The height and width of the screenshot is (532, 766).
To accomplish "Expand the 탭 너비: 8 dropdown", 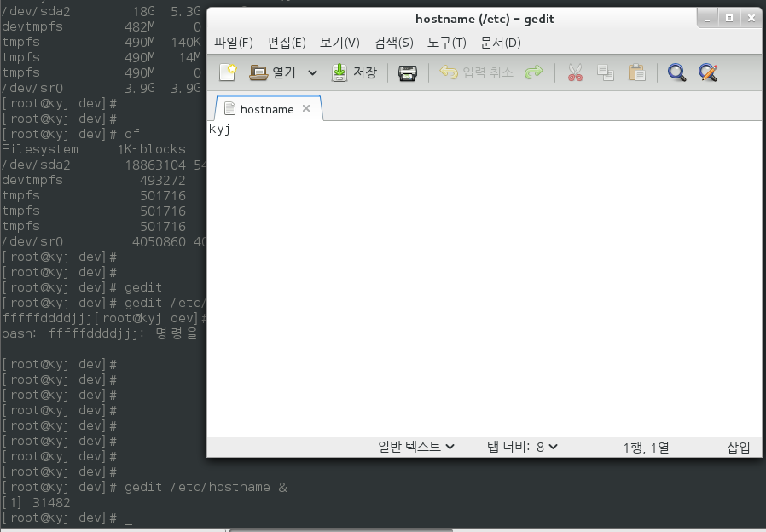I will click(522, 447).
